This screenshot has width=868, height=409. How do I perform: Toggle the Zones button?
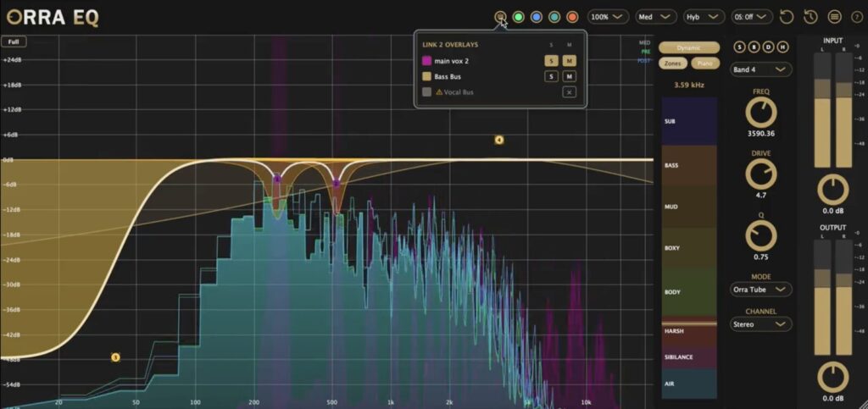(x=672, y=64)
